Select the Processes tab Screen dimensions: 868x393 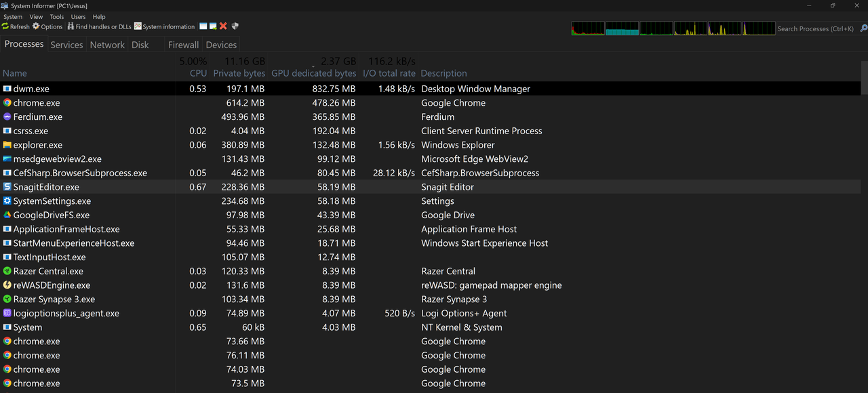point(24,44)
